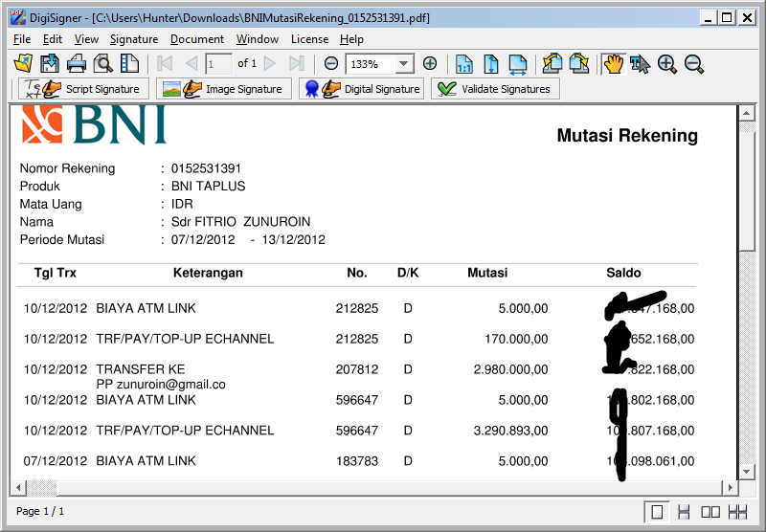The image size is (766, 532).
Task: Print the document using the printer icon
Action: coord(77,63)
